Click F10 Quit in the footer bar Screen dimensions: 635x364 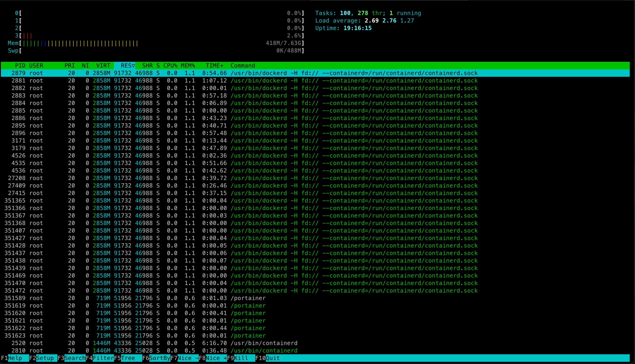267,358
